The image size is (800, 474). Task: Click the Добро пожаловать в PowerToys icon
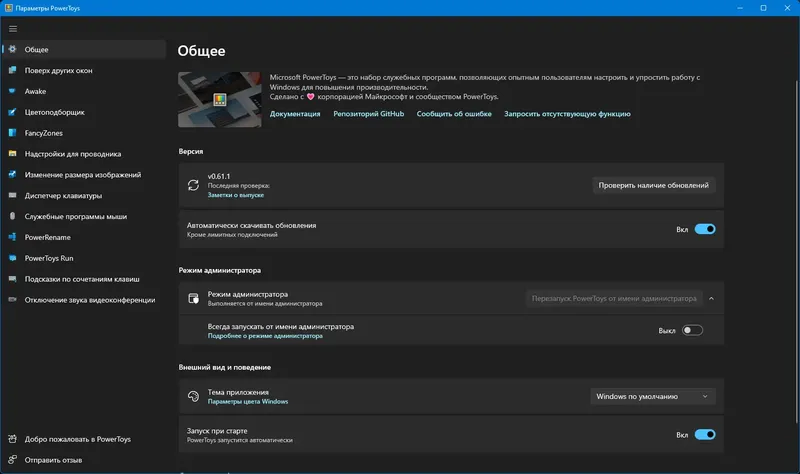click(13, 439)
